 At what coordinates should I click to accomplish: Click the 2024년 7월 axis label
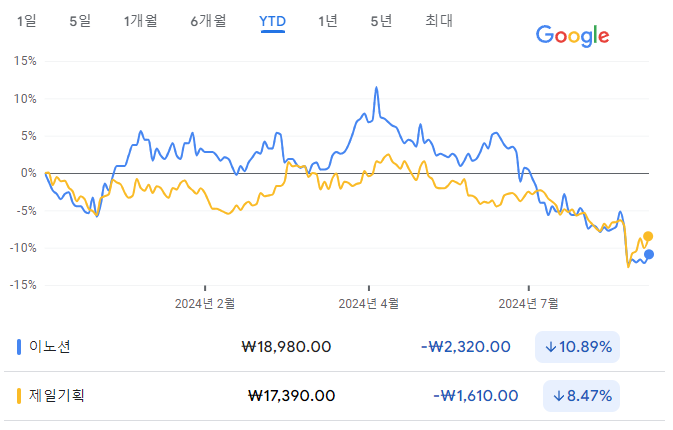pyautogui.click(x=528, y=304)
